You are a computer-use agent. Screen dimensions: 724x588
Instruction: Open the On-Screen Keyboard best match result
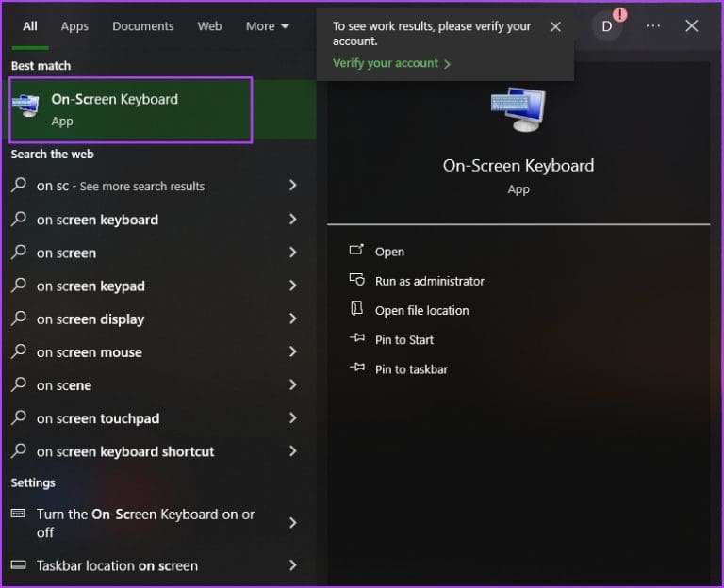tap(130, 109)
